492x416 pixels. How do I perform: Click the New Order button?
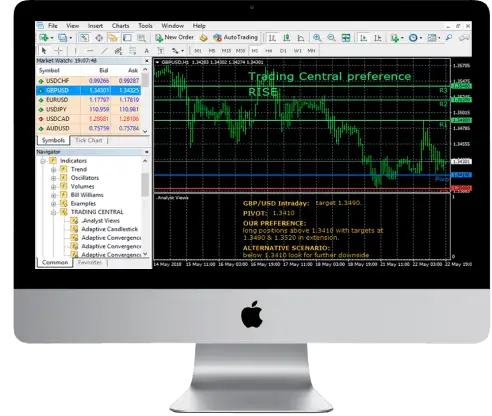tap(174, 37)
